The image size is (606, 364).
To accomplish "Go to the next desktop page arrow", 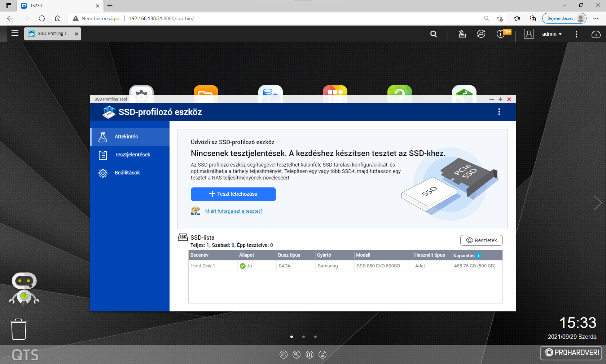I will (x=598, y=203).
